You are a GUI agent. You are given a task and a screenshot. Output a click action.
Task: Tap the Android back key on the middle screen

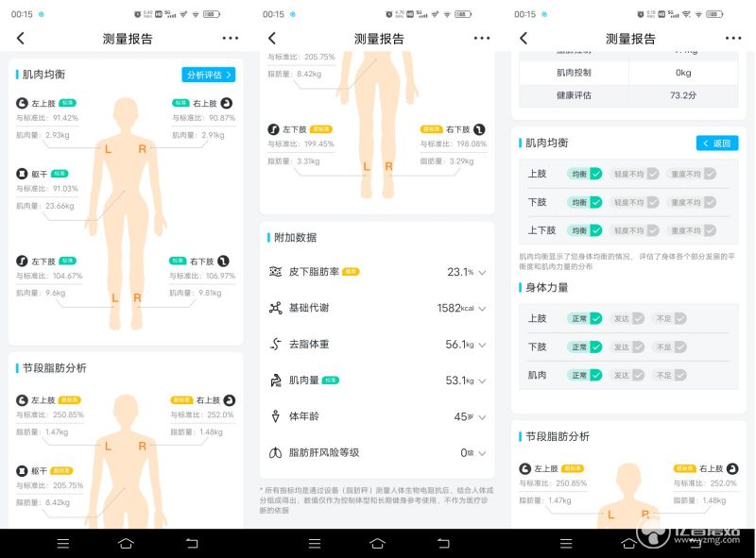pyautogui.click(x=443, y=544)
